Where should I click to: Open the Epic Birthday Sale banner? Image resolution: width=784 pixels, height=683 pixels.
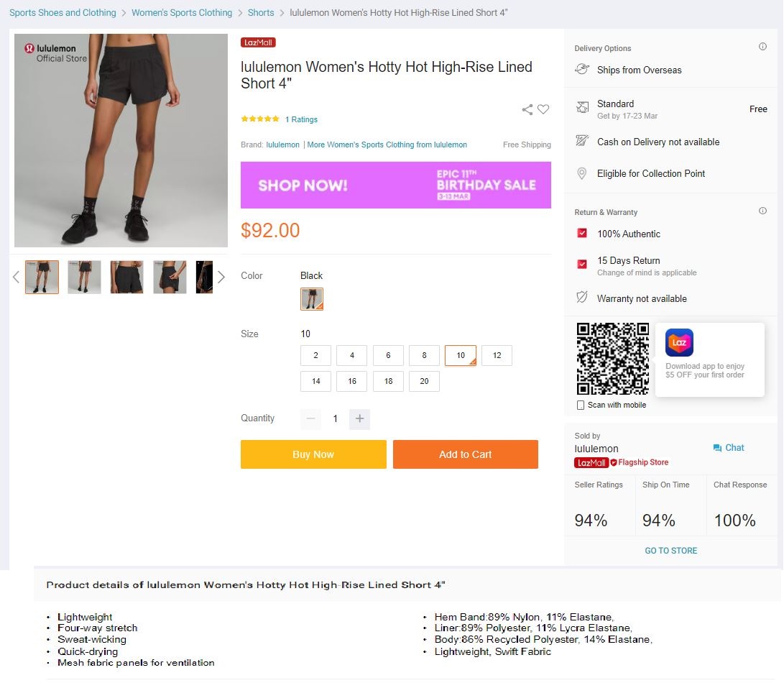coord(395,185)
